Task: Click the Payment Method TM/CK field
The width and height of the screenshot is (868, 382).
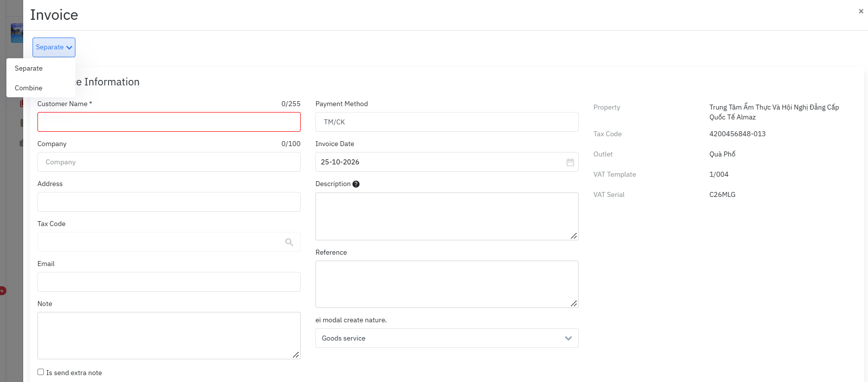Action: click(447, 122)
